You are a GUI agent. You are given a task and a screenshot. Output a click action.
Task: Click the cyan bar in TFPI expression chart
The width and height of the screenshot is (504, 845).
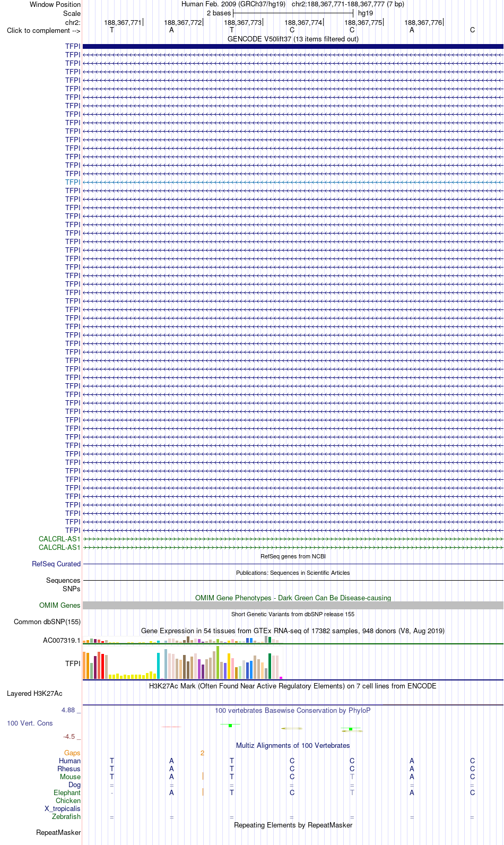[x=158, y=666]
